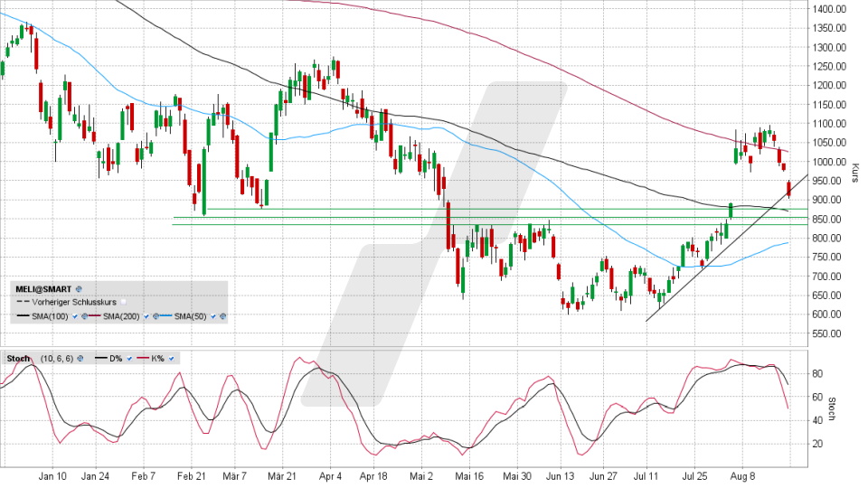Open the SMA(100) settings icon
The image size is (868, 488).
pyautogui.click(x=85, y=316)
